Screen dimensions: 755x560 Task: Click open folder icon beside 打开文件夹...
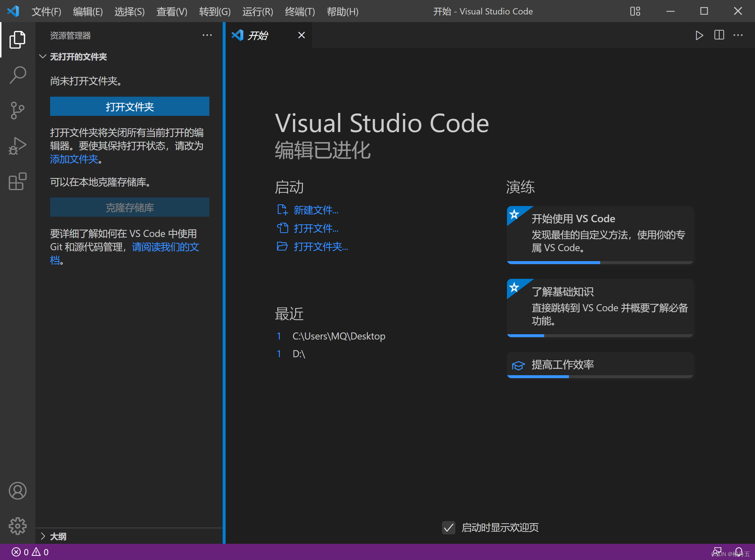point(282,246)
